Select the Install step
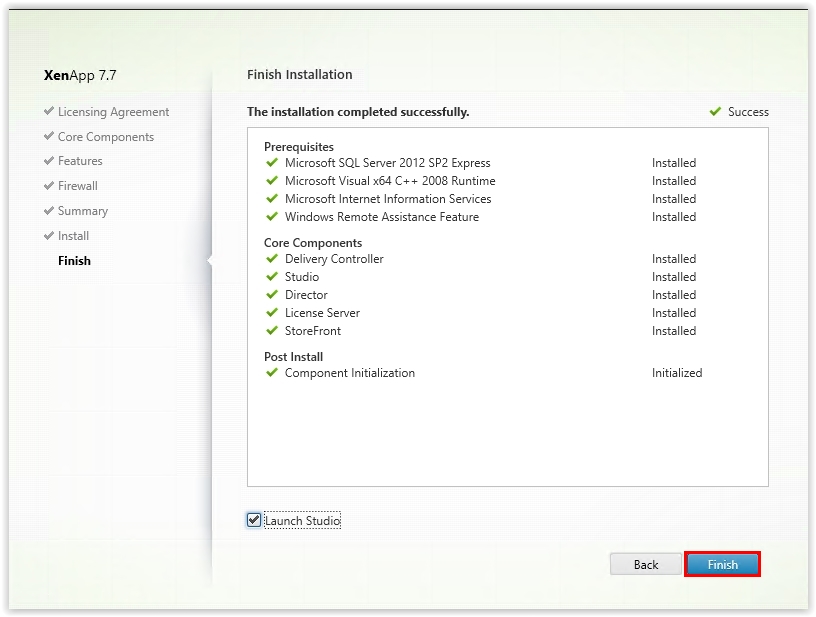Screen dimensions: 816x617 73,236
